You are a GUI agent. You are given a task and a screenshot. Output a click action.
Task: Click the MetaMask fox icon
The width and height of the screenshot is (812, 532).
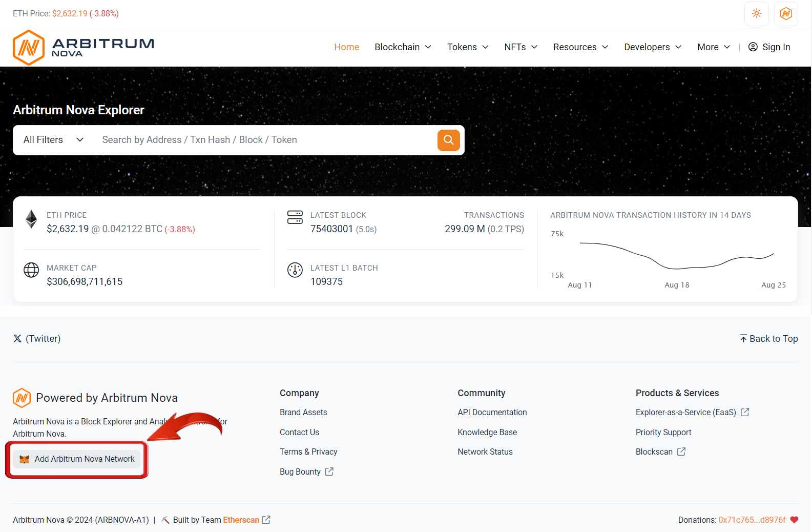point(24,459)
